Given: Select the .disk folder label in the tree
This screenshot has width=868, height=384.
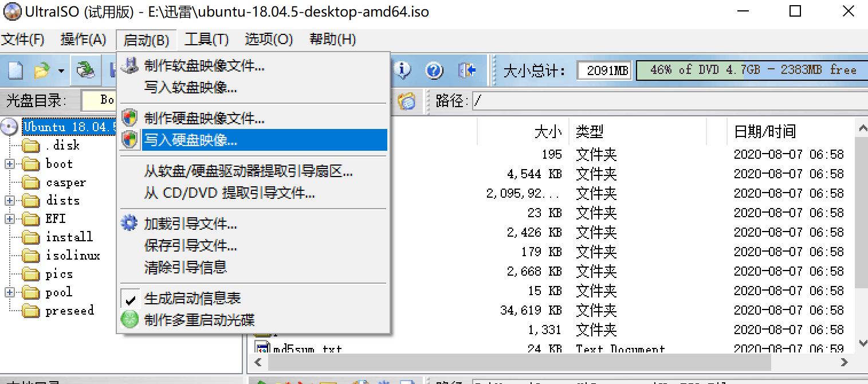Looking at the screenshot, I should click(x=62, y=146).
